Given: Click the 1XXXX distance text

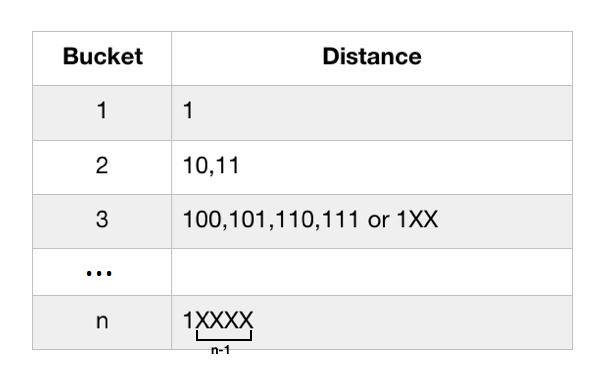Looking at the screenshot, I should [218, 320].
